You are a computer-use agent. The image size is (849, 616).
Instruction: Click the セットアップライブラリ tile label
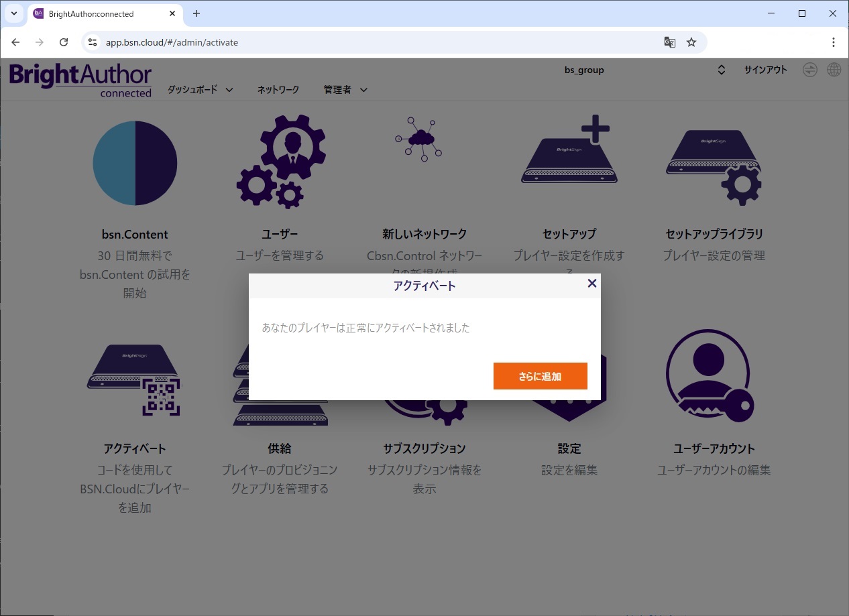[714, 234]
